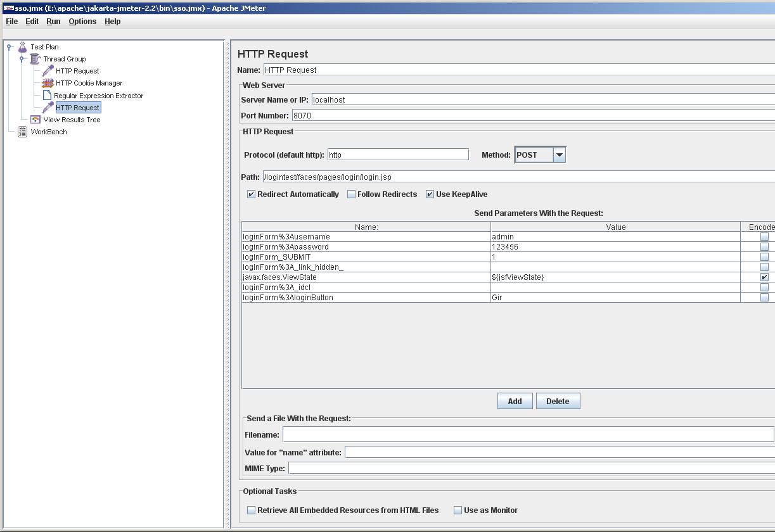Open the Options menu
775x532 pixels.
tap(82, 21)
